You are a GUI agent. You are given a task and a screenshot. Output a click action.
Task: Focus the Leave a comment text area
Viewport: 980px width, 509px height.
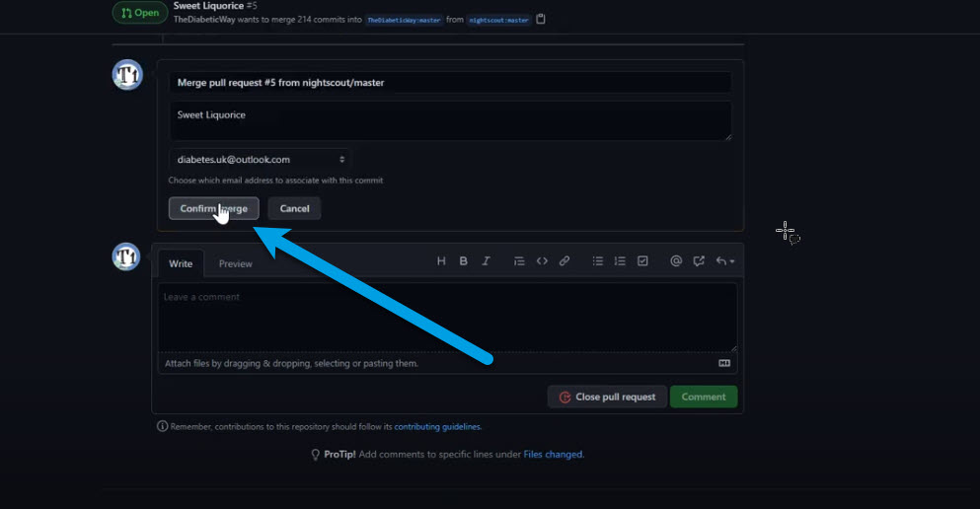tap(447, 318)
